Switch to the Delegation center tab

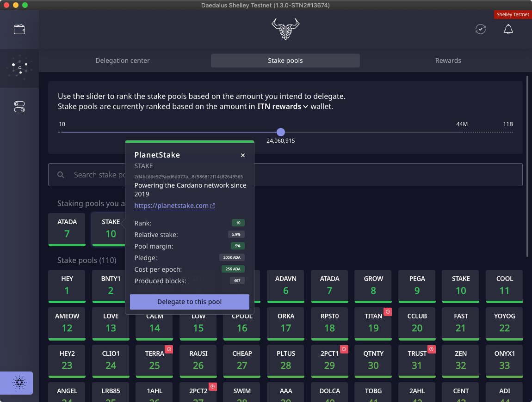pyautogui.click(x=123, y=61)
